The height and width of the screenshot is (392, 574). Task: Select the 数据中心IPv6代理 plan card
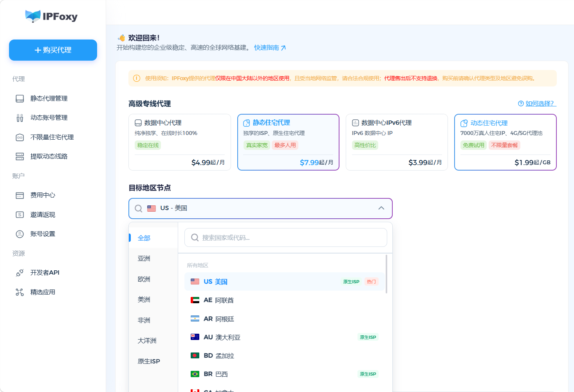(397, 142)
